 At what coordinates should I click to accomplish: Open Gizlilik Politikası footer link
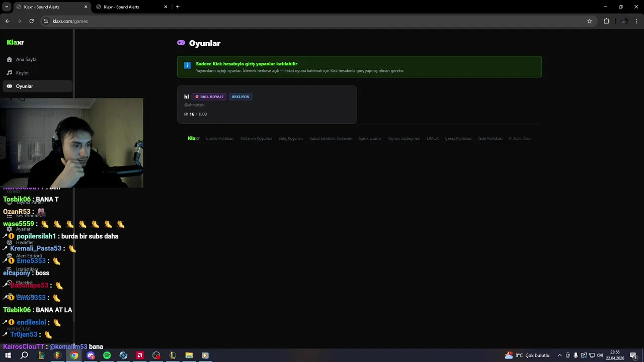pos(219,138)
